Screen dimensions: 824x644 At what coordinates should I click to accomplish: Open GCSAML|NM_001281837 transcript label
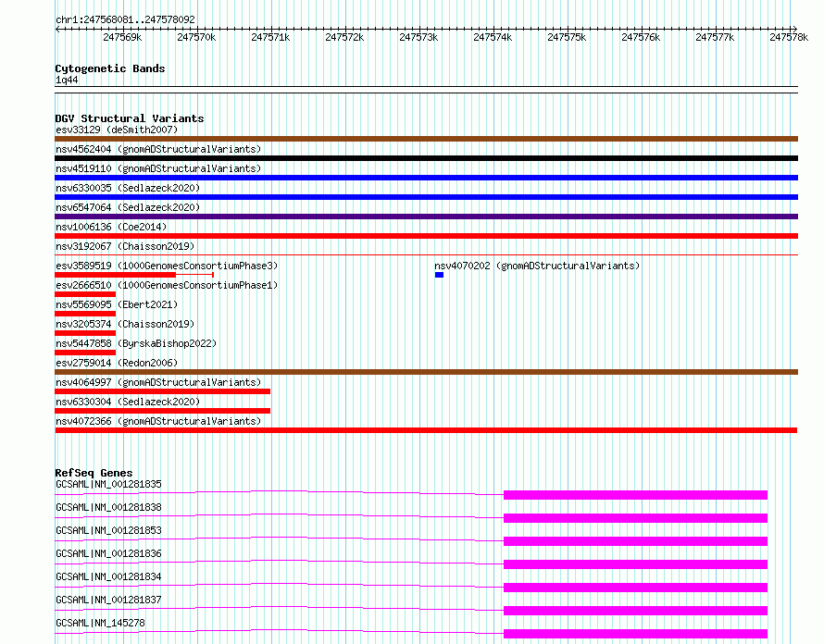click(108, 600)
